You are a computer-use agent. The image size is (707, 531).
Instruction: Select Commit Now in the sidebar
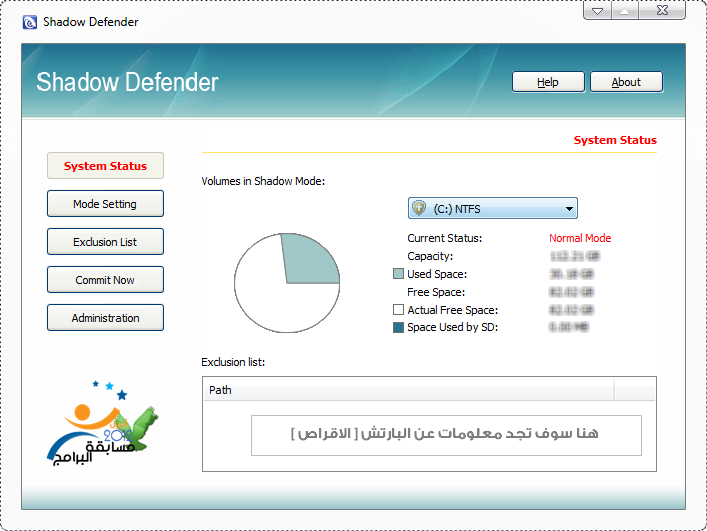[105, 280]
